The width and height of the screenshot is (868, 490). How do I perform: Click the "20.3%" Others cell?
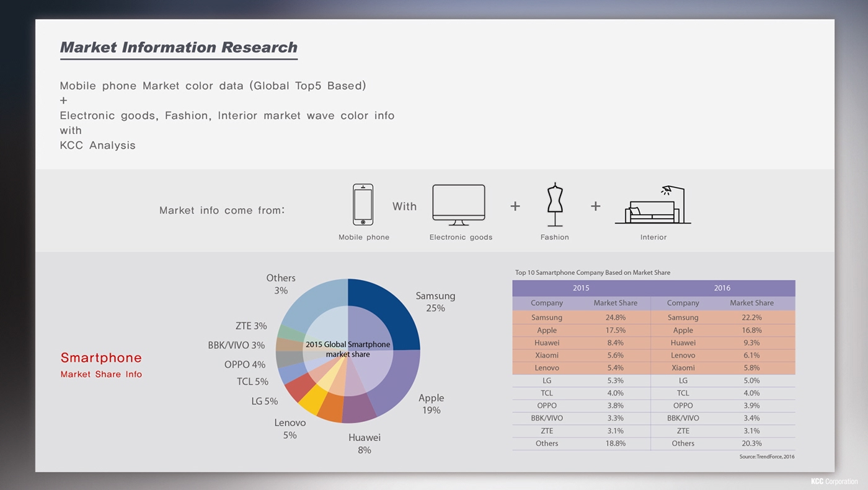point(752,444)
